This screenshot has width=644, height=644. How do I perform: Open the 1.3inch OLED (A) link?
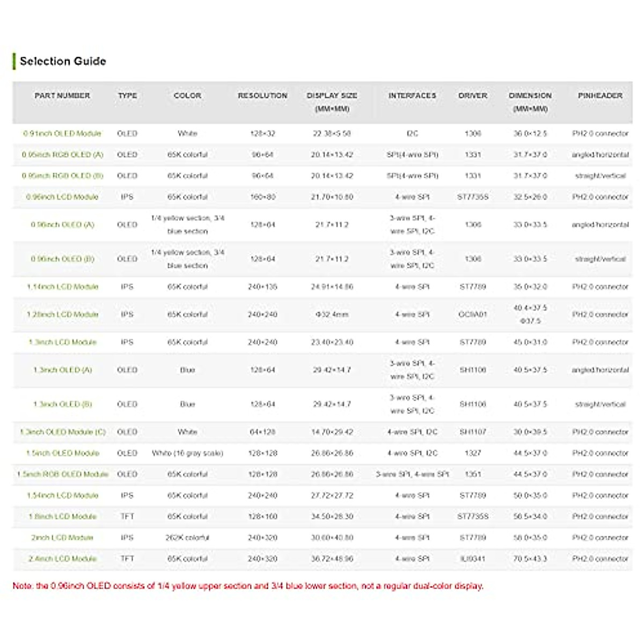click(62, 370)
